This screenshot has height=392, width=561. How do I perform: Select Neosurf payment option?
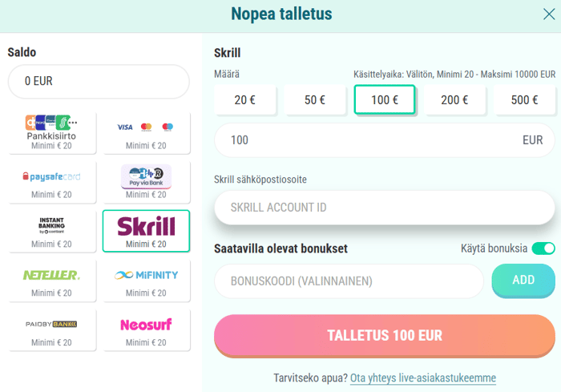[x=147, y=330]
